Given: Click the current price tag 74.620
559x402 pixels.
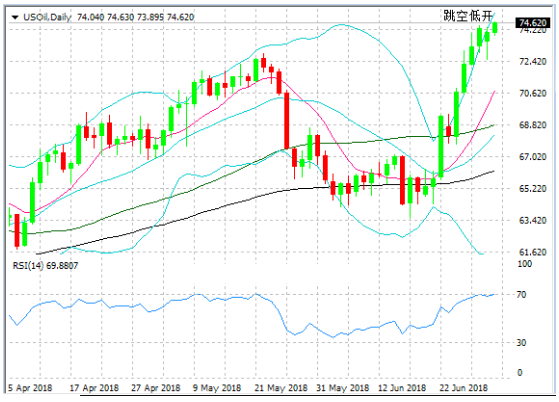Looking at the screenshot, I should coord(532,23).
